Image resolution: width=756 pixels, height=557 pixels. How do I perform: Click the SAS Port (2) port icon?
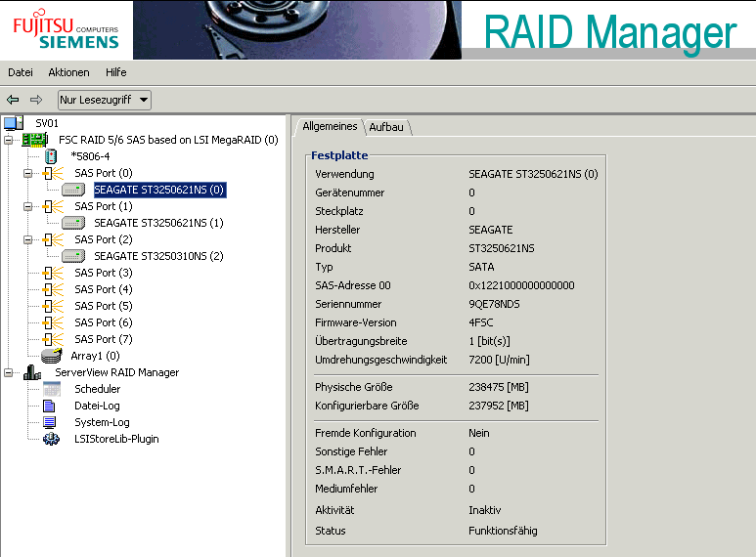53,239
